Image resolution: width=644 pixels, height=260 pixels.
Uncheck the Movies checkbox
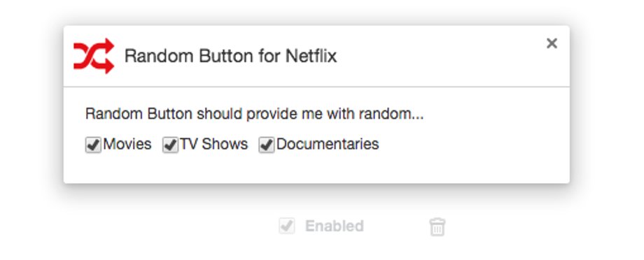pos(93,145)
